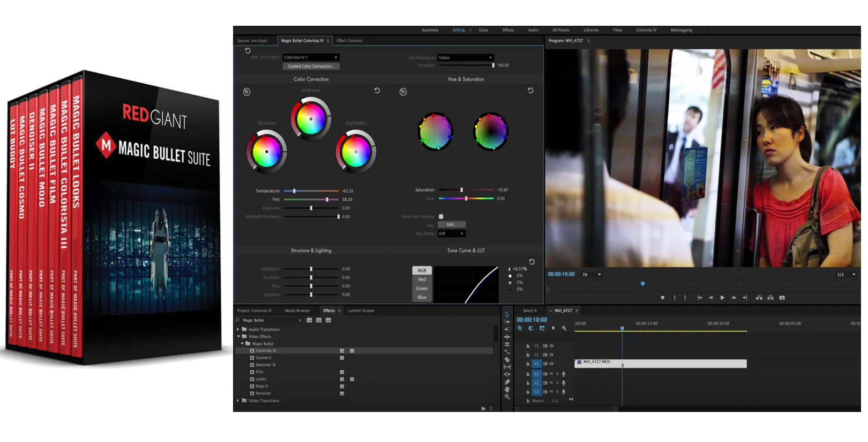The width and height of the screenshot is (868, 442).
Task: Open the Key Mode Off dropdown
Action: (x=452, y=233)
